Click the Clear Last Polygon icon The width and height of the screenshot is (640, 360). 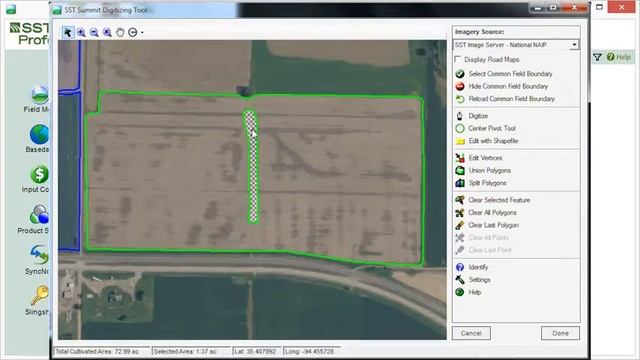[x=460, y=225]
